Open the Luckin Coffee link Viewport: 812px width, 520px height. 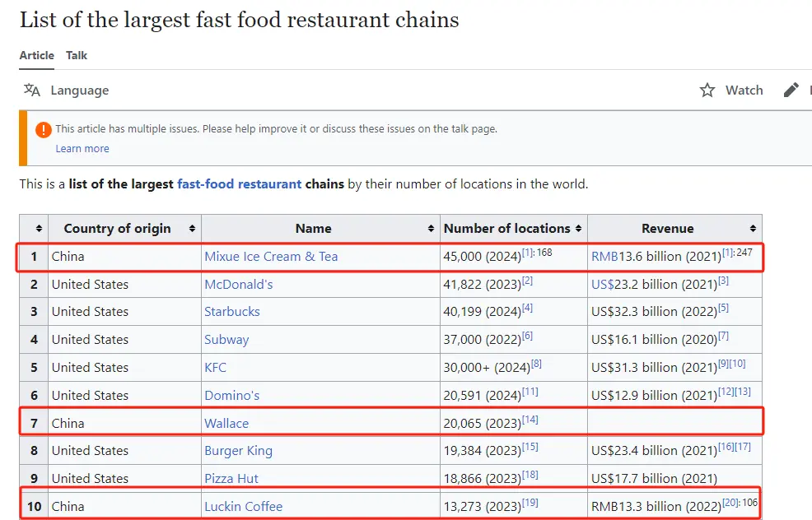click(x=244, y=507)
